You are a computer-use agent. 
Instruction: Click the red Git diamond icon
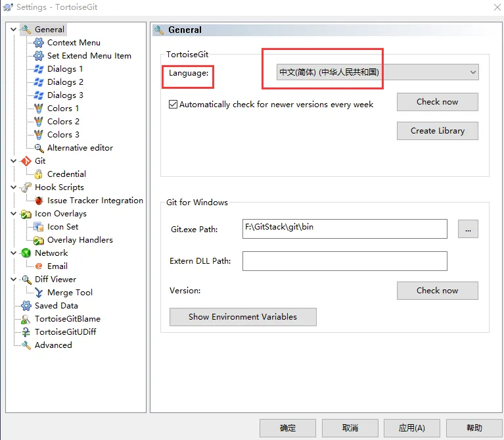26,161
